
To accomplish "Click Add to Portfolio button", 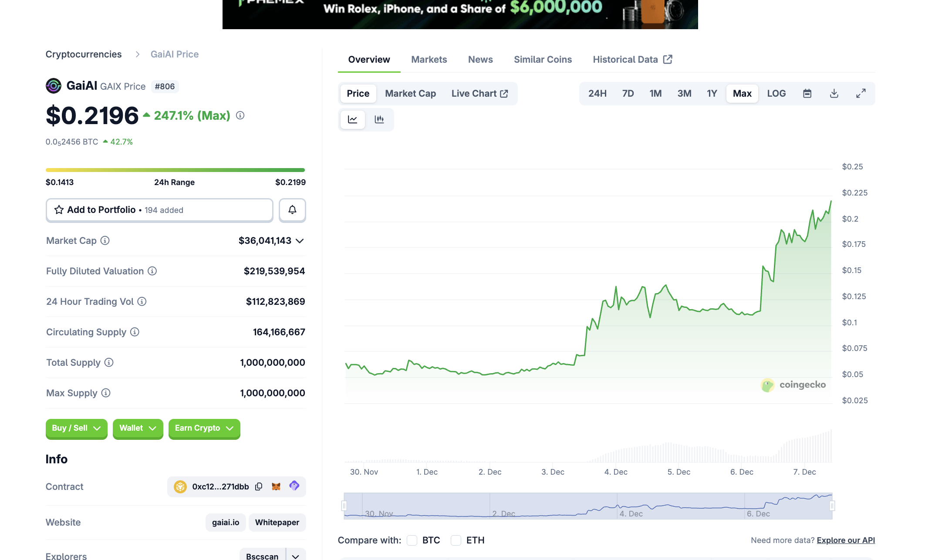I will [159, 210].
